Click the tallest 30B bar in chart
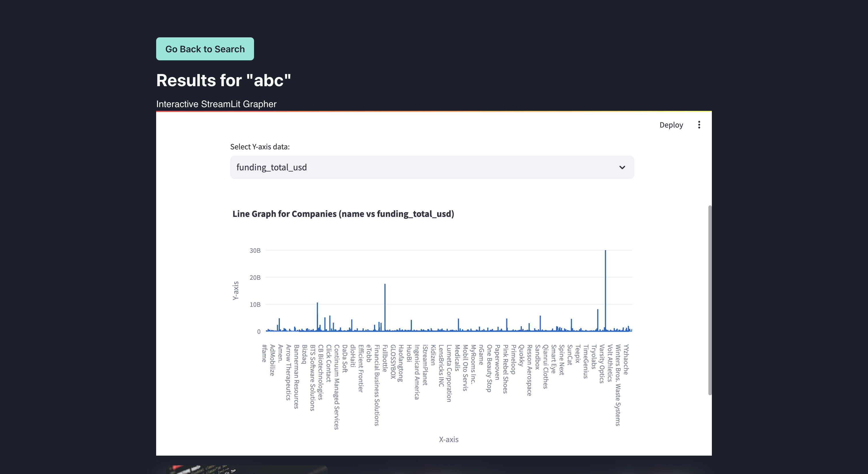Screen dimensions: 868x474 (605, 290)
